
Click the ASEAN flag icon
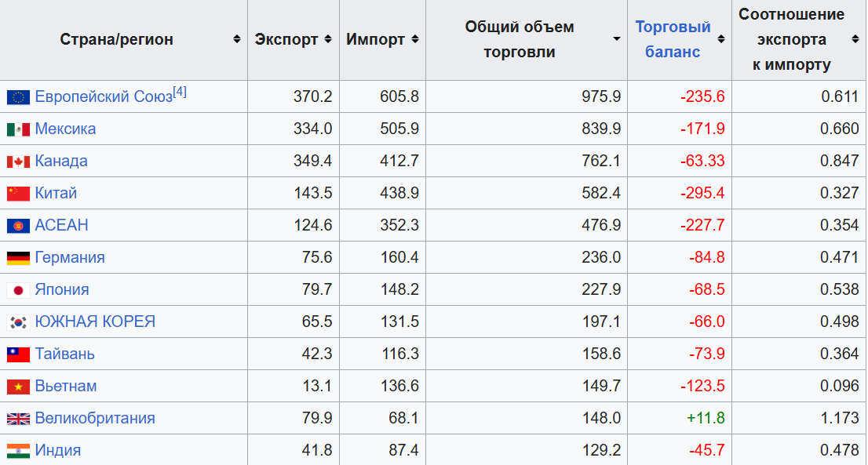pyautogui.click(x=18, y=226)
